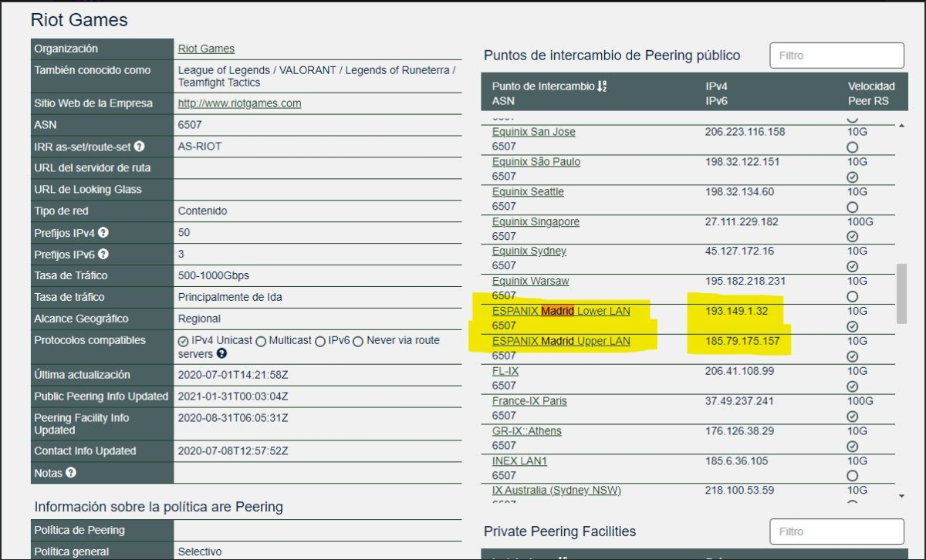Open the Equinix São Paulo exchange link
Screen dimensions: 926x560
(536, 162)
